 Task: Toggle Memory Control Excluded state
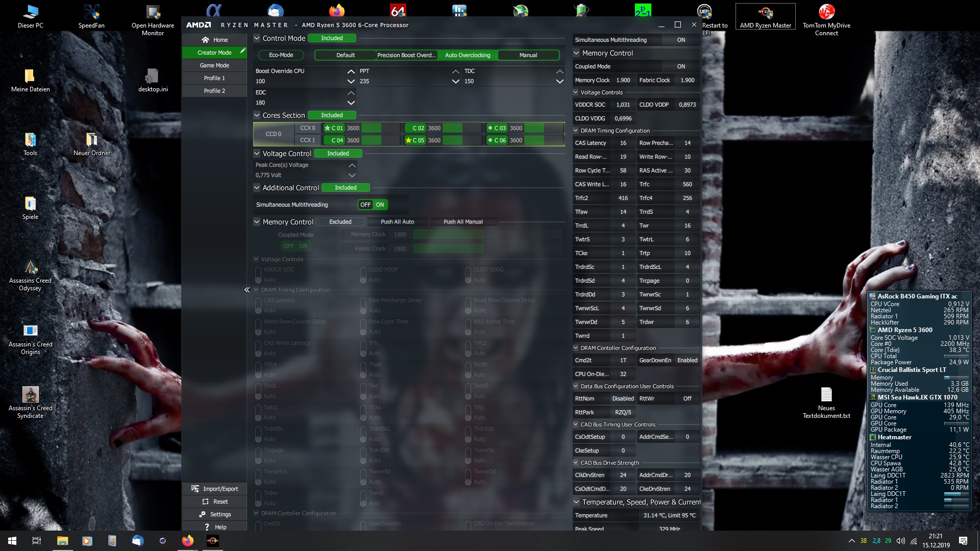pyautogui.click(x=340, y=222)
